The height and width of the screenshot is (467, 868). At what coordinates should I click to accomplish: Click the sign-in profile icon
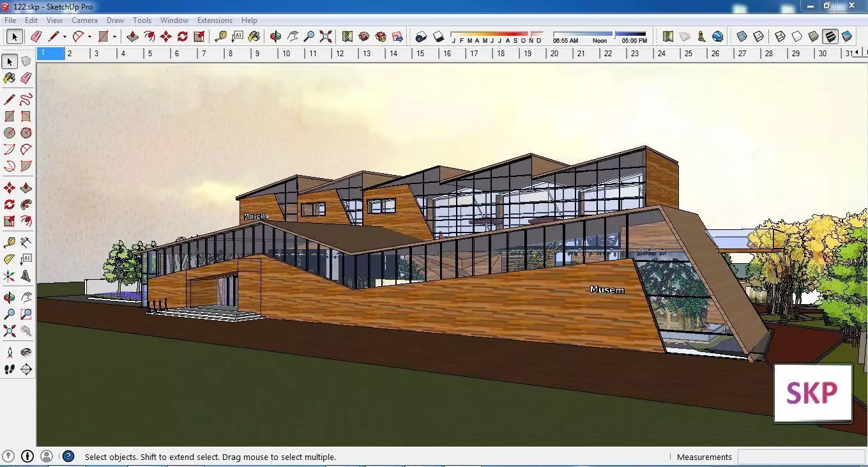(x=47, y=456)
